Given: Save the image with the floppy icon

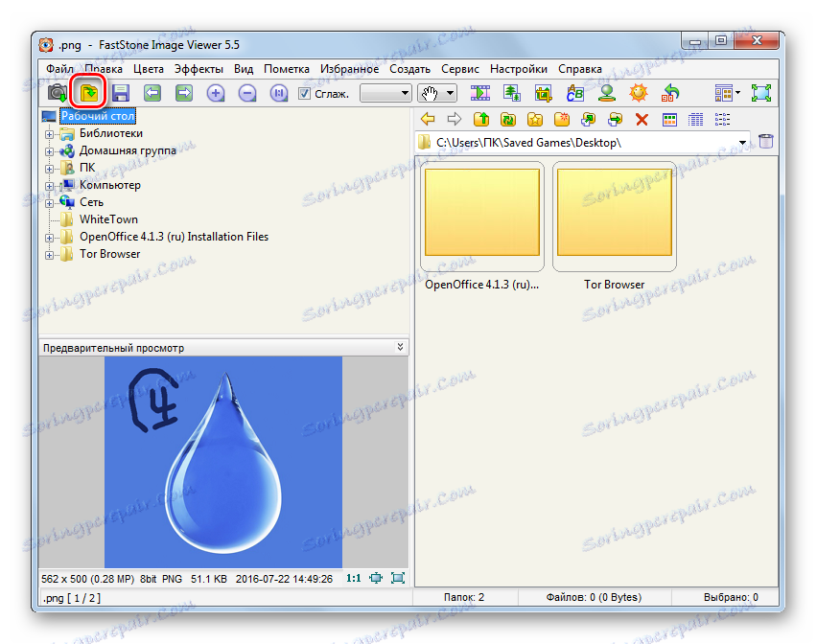Looking at the screenshot, I should [121, 93].
